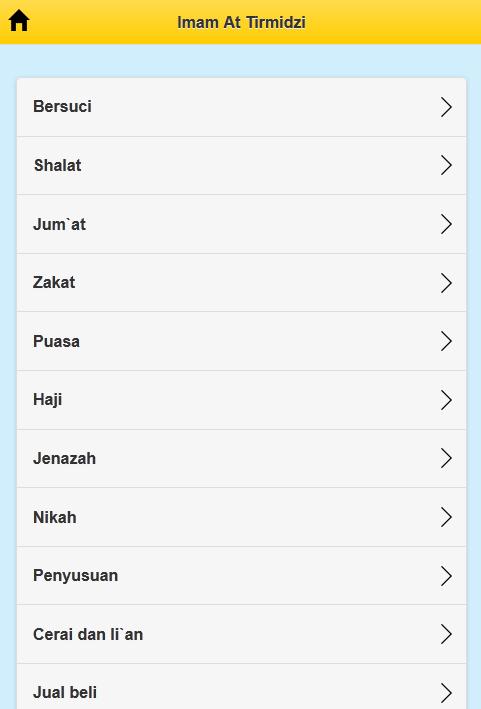Screen dimensions: 481x709
Task: Tap the Jenazah entry
Action: (241, 458)
